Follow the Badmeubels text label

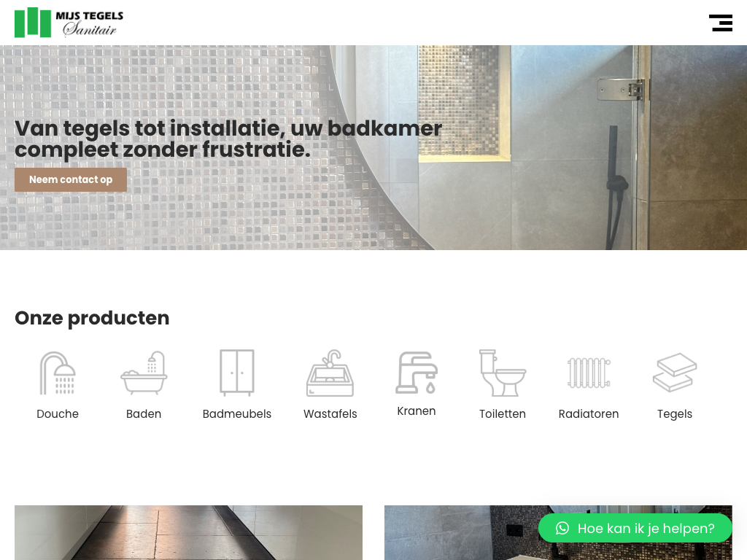click(x=237, y=414)
